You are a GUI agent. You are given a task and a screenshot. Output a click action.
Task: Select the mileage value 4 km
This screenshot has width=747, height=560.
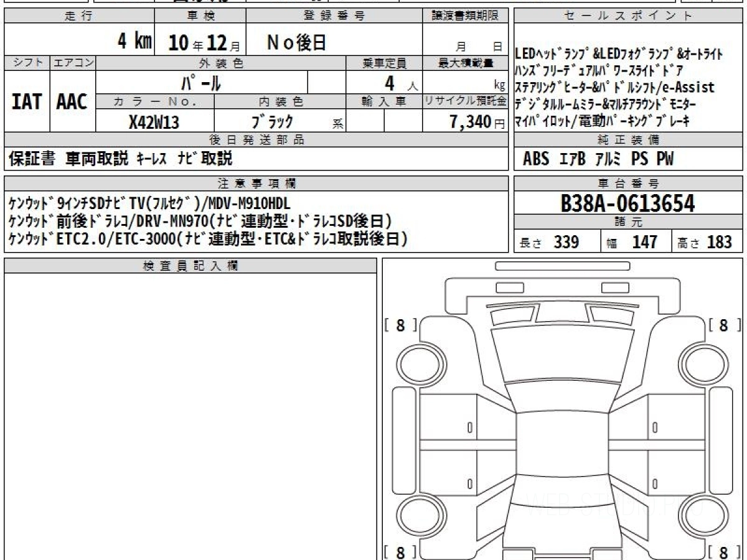tap(134, 42)
